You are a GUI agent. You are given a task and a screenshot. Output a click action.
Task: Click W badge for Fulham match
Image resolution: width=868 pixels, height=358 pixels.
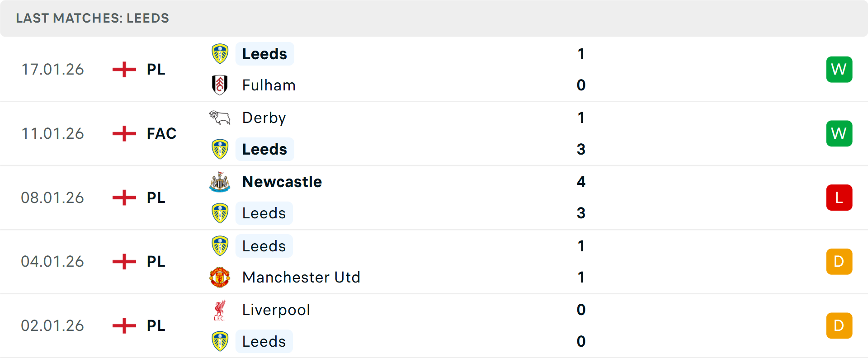pyautogui.click(x=839, y=69)
